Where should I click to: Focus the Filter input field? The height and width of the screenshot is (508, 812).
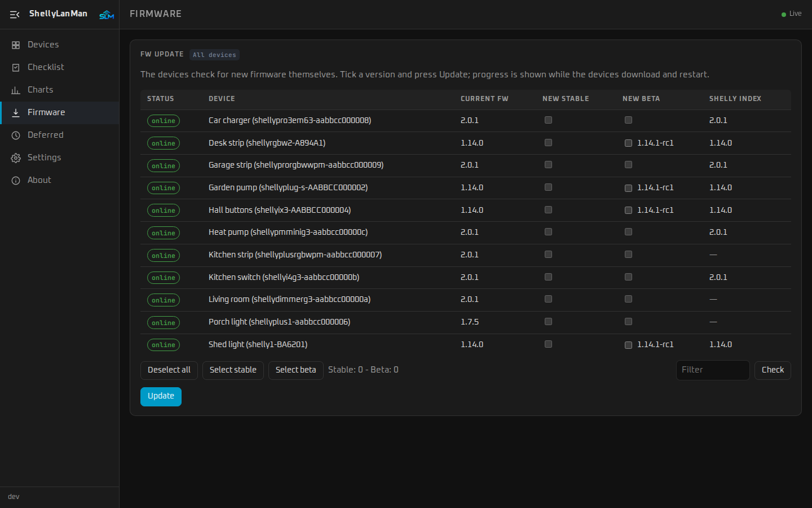(x=713, y=370)
